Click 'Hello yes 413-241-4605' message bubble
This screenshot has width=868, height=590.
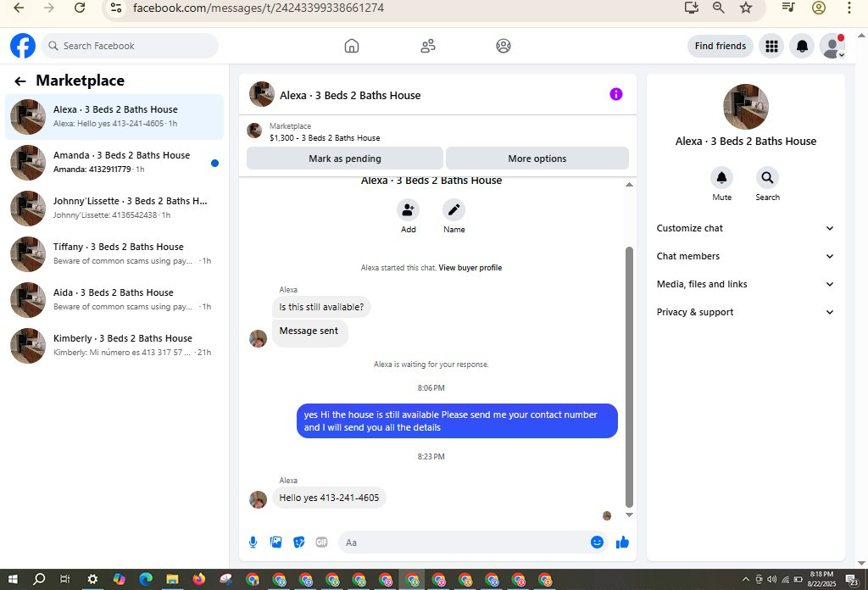pyautogui.click(x=329, y=498)
